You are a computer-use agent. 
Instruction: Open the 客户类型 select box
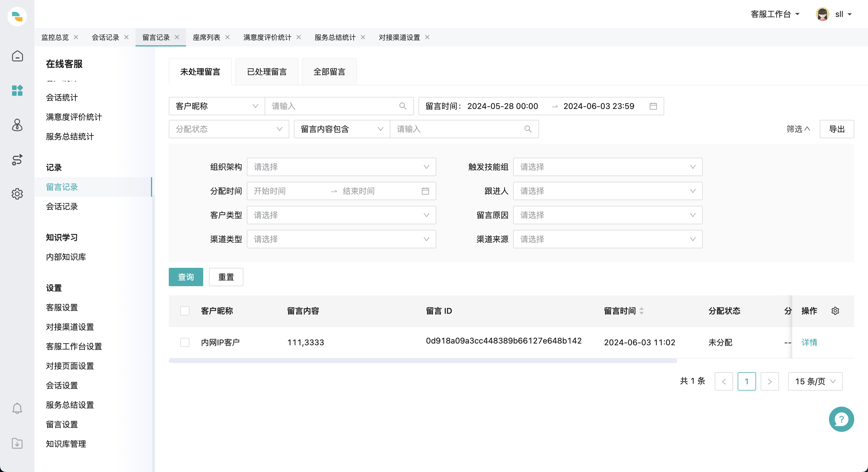pyautogui.click(x=341, y=215)
